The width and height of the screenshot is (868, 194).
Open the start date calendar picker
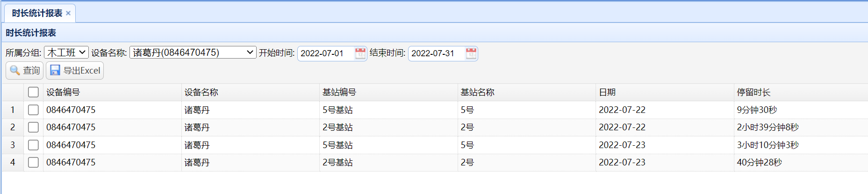click(x=360, y=53)
